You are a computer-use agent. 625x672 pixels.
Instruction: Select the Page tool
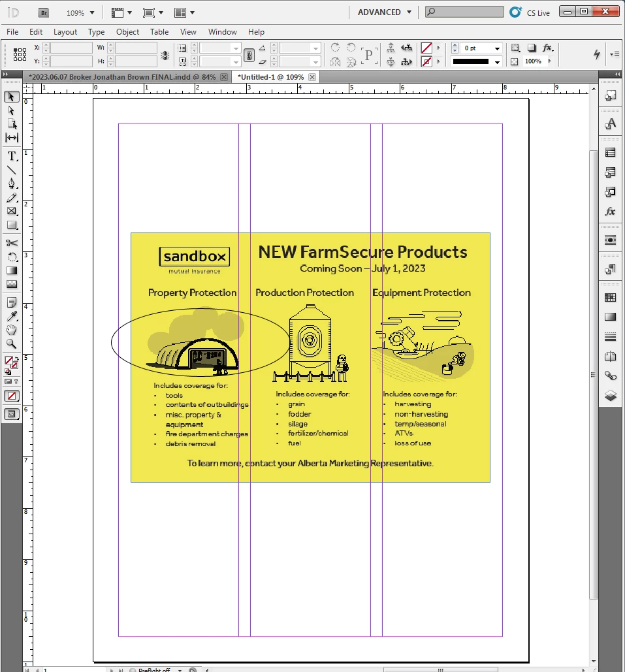click(12, 124)
